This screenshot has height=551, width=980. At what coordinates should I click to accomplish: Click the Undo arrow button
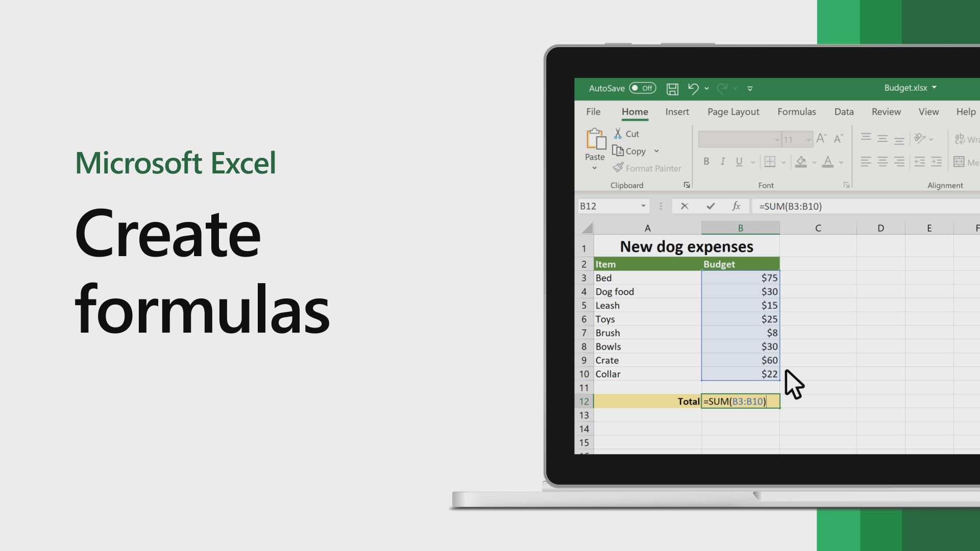(692, 87)
